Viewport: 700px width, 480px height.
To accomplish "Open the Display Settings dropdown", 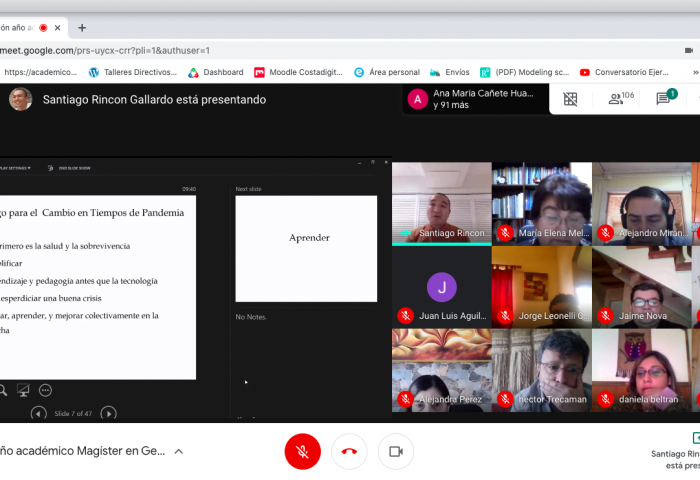I will pyautogui.click(x=14, y=168).
